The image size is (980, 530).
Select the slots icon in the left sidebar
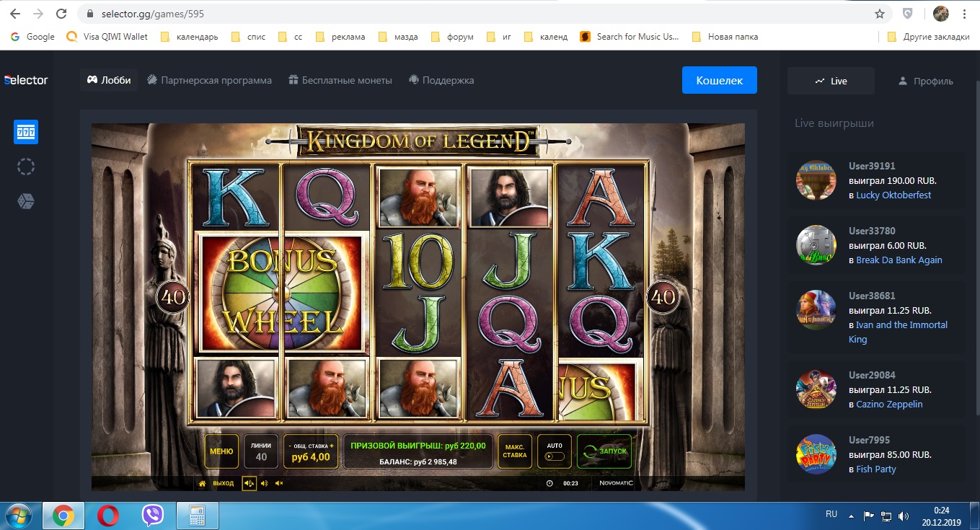tap(26, 132)
